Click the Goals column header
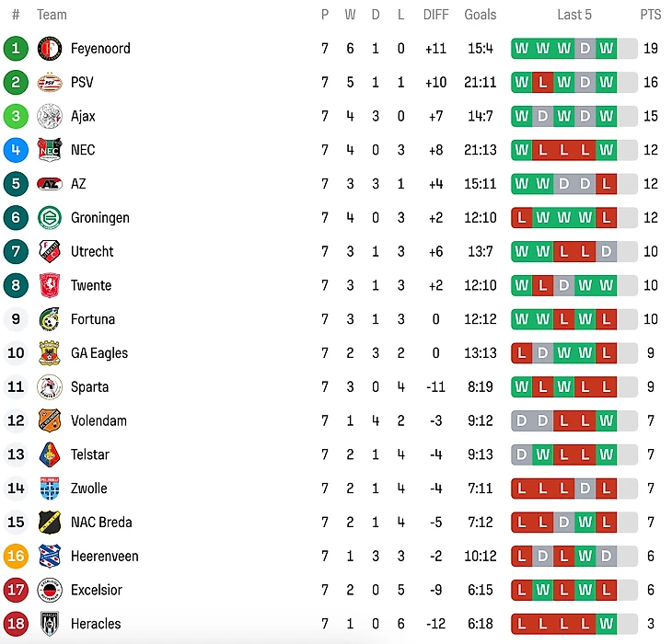The image size is (672, 644). point(481,15)
